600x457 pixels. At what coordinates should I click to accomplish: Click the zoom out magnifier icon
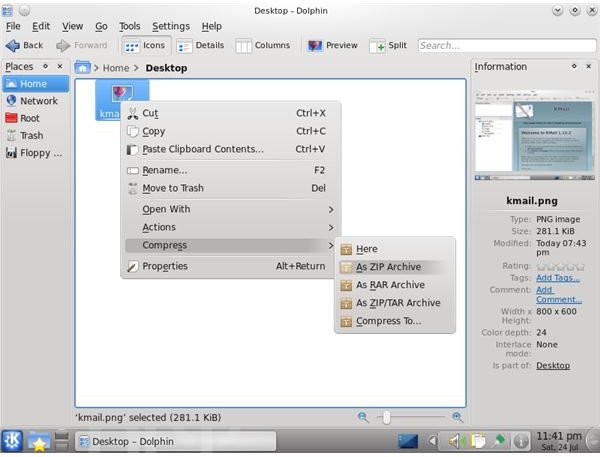[363, 417]
